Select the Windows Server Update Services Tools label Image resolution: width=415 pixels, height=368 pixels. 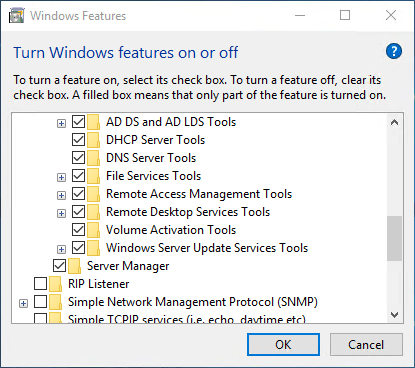(x=207, y=248)
